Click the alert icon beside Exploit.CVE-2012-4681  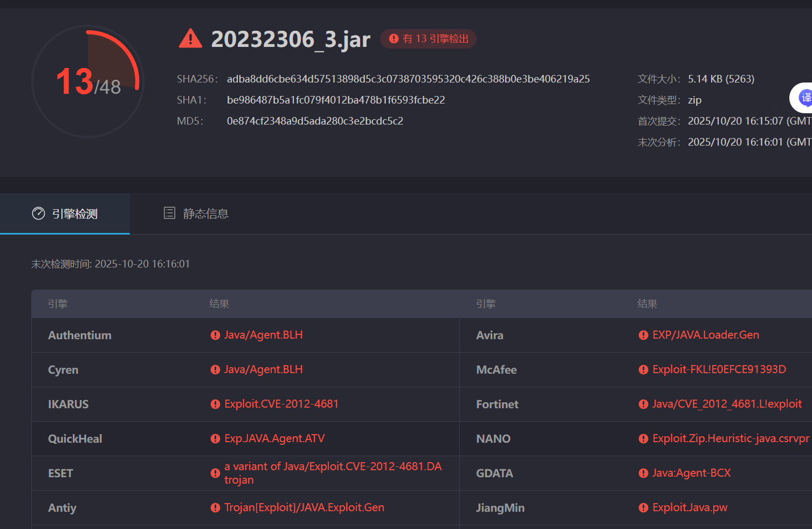pos(215,404)
